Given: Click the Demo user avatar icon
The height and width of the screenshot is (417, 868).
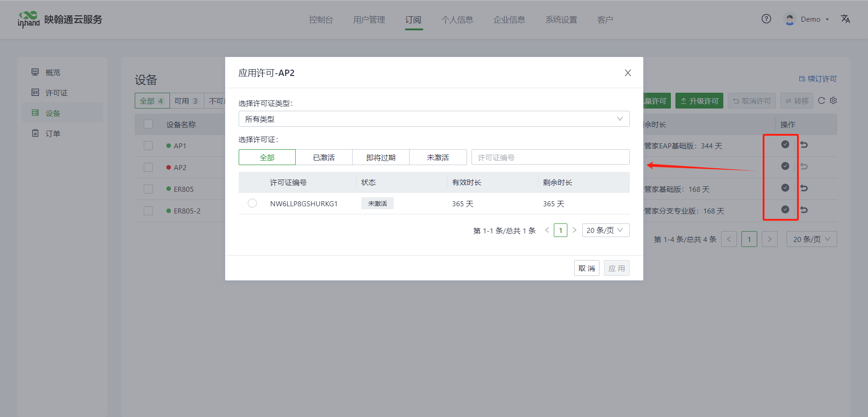Looking at the screenshot, I should coord(790,19).
